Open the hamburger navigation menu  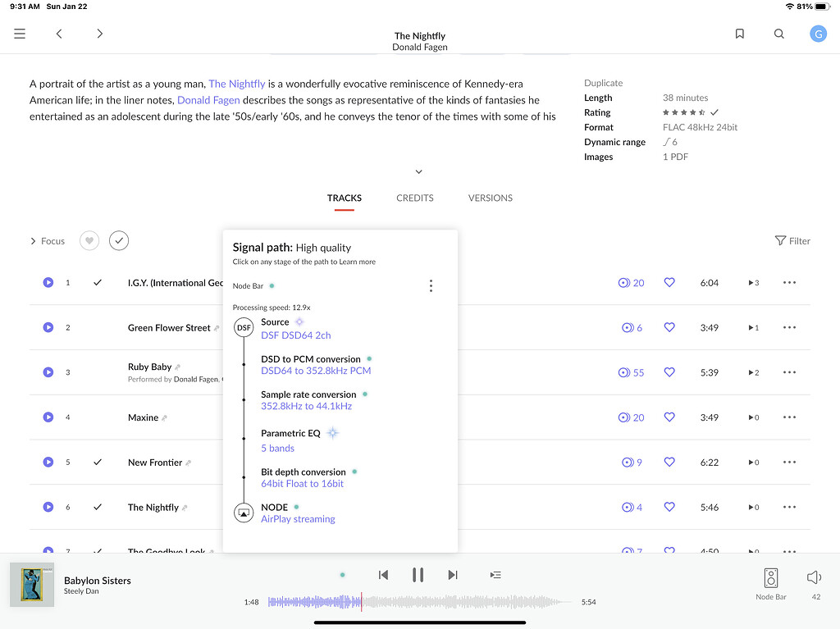tap(20, 34)
